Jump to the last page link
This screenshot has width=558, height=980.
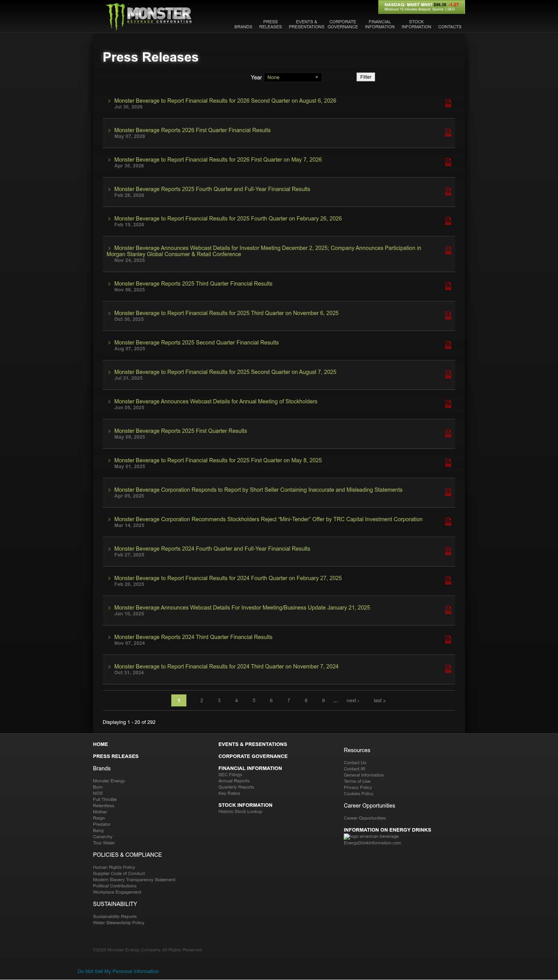click(379, 700)
